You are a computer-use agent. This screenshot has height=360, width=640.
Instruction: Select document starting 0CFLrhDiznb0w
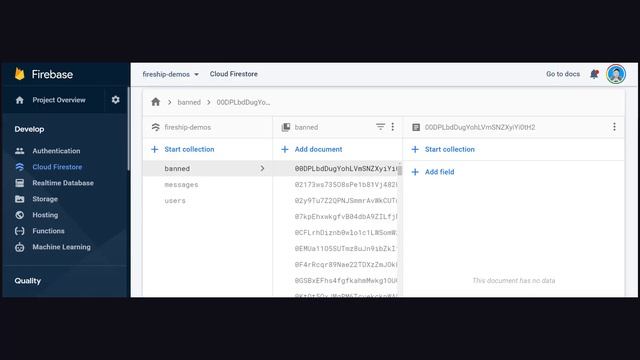(345, 232)
